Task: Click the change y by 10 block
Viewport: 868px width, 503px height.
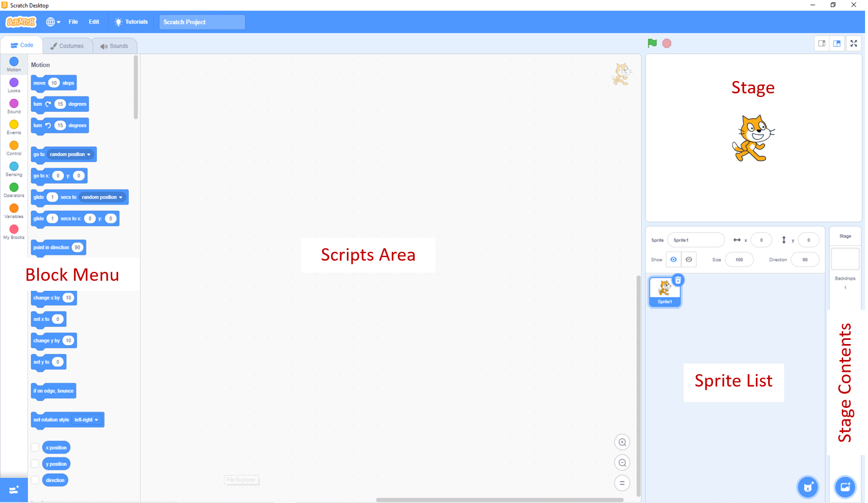Action: (x=54, y=341)
